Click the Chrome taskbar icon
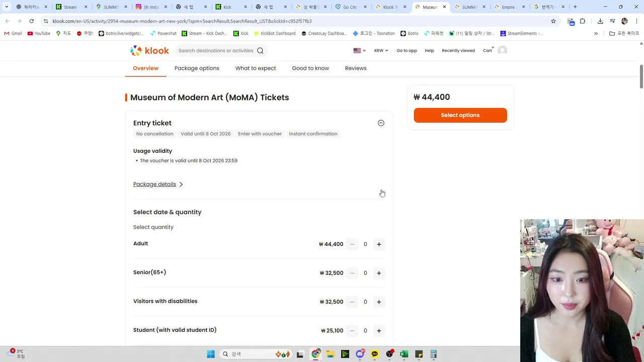 click(x=315, y=354)
